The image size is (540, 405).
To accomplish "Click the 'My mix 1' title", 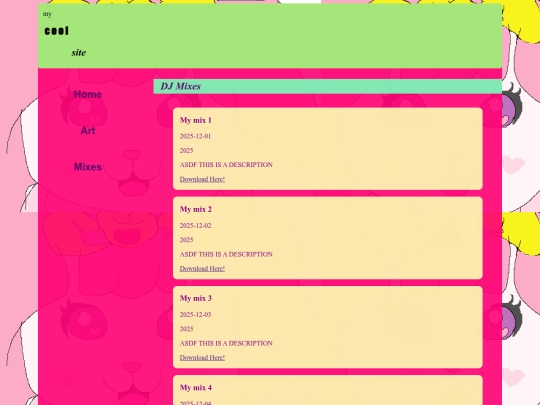I will coord(196,120).
